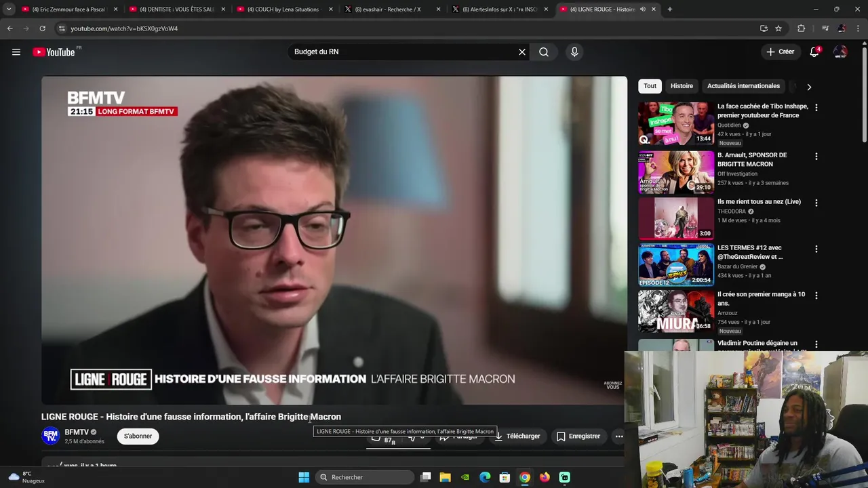This screenshot has width=868, height=488.
Task: Click the address bar URL
Action: [124, 28]
